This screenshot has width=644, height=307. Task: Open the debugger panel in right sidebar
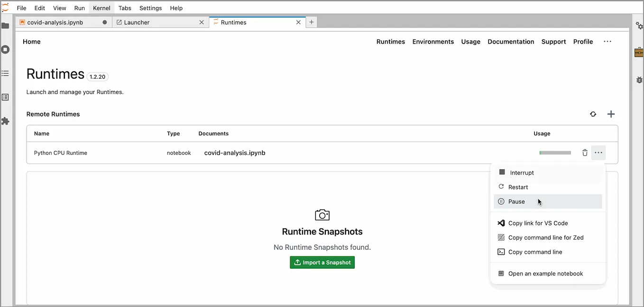click(639, 80)
